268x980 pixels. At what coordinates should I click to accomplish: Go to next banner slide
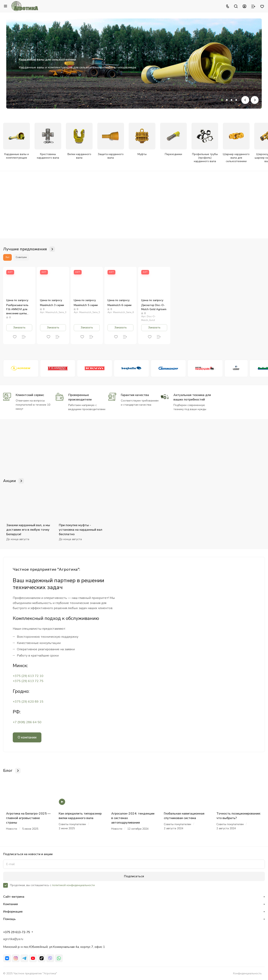point(255,100)
